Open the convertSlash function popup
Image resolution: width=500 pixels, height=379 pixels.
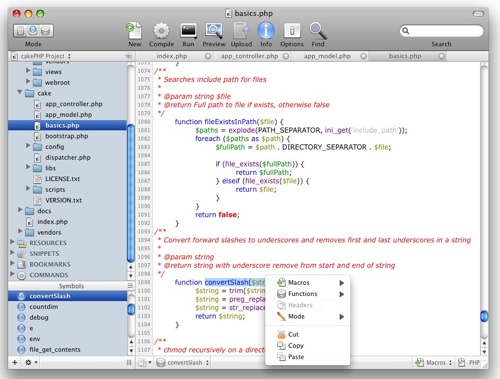click(183, 363)
